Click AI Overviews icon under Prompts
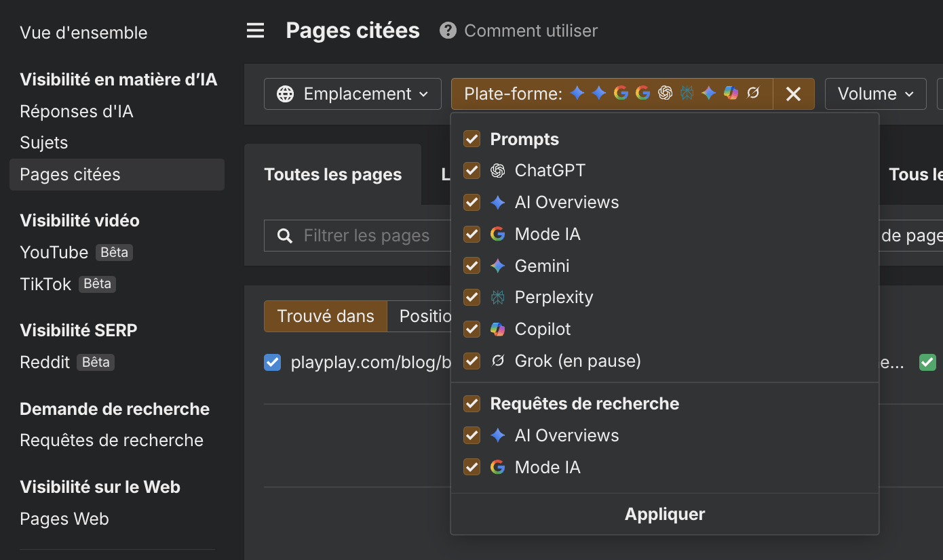The width and height of the screenshot is (943, 560). click(x=498, y=202)
